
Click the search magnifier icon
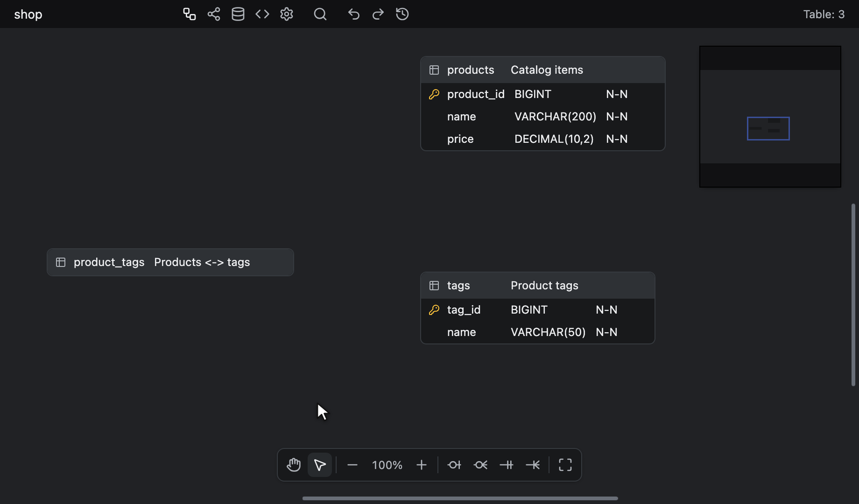tap(320, 14)
